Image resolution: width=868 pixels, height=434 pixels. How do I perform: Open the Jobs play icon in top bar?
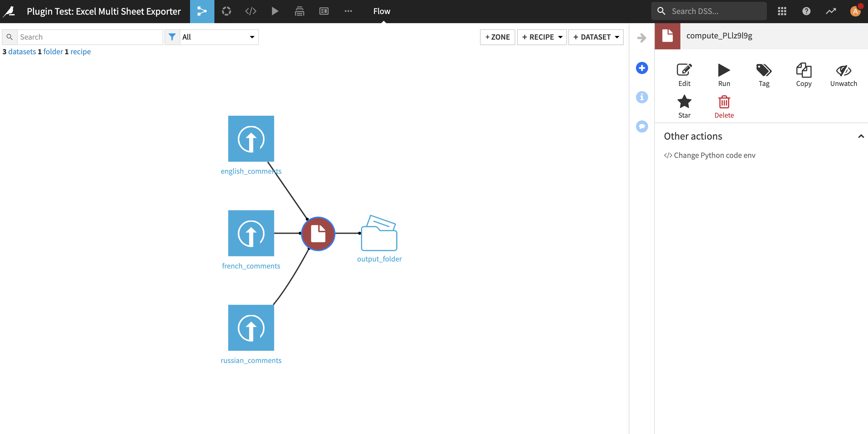pos(275,11)
